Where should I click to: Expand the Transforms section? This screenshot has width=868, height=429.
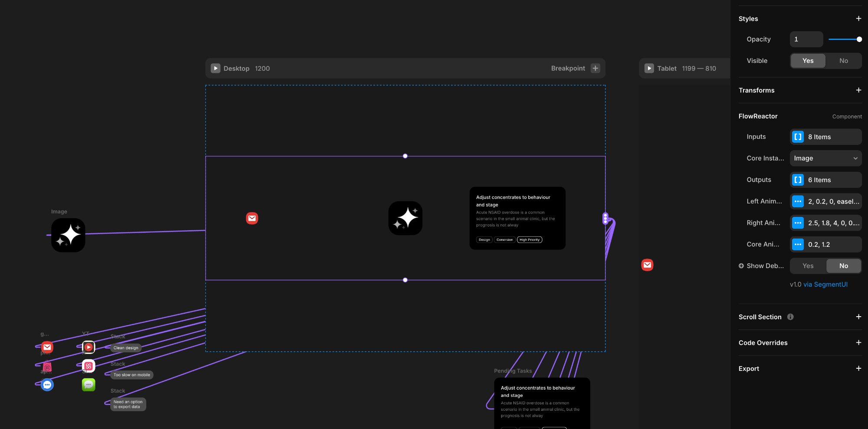tap(858, 90)
